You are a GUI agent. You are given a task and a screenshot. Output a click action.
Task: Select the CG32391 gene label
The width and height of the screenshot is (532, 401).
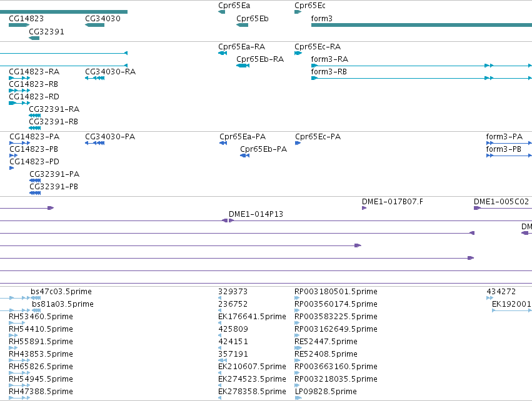click(46, 31)
